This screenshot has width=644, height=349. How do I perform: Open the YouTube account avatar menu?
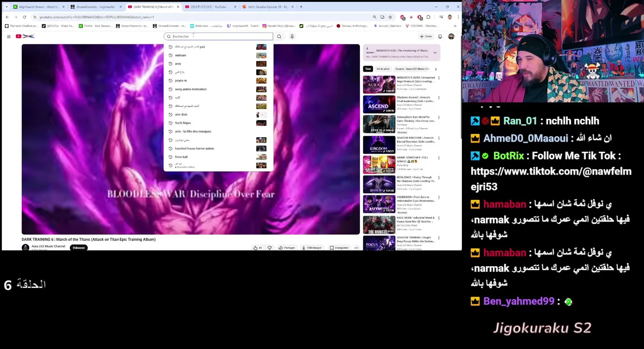point(451,36)
